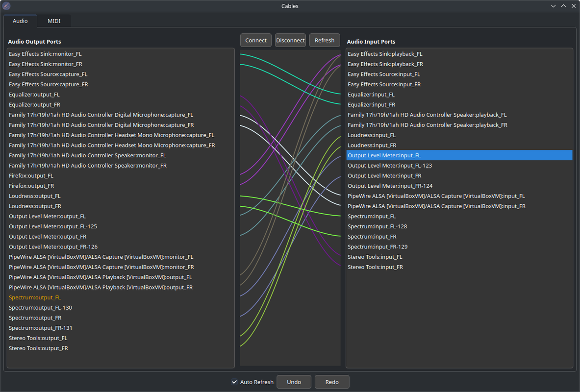Select HD Audio Controller Speaker:playback_FL port
The height and width of the screenshot is (392, 580).
point(459,115)
